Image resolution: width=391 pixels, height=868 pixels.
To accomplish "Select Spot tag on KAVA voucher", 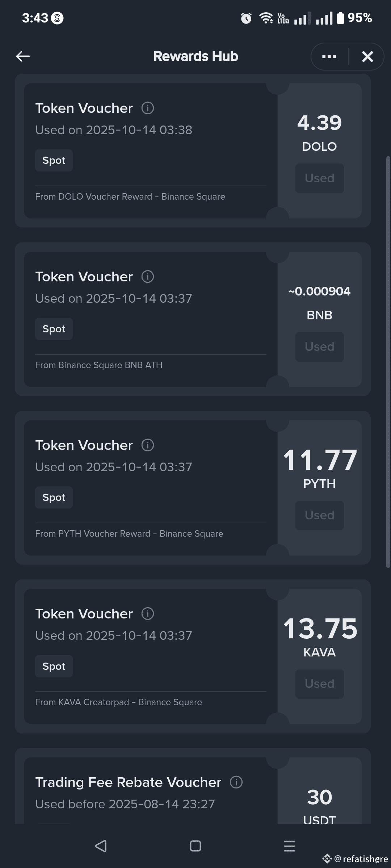I will [x=54, y=666].
